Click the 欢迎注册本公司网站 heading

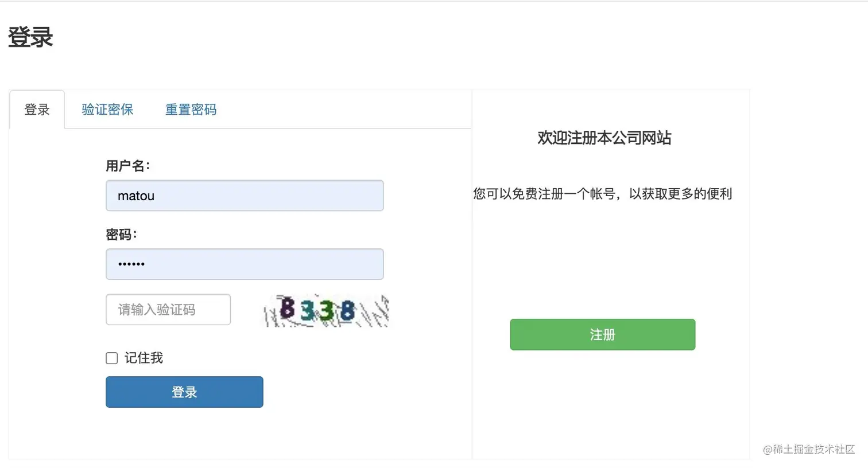point(604,138)
